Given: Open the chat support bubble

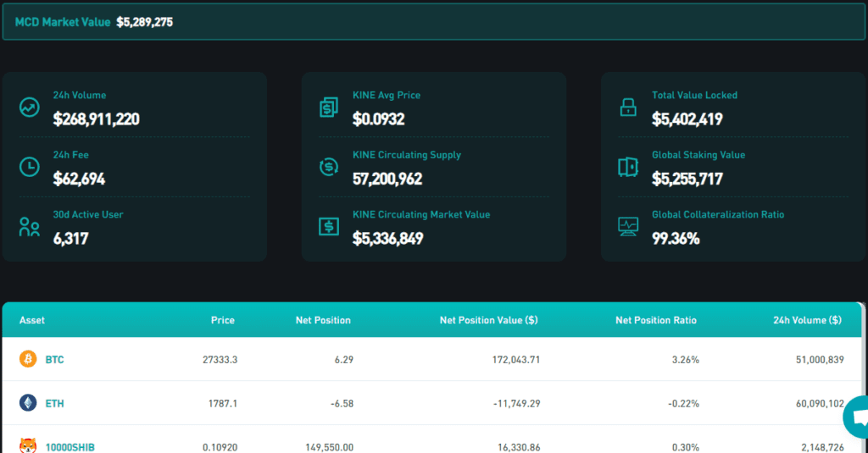Looking at the screenshot, I should 857,417.
